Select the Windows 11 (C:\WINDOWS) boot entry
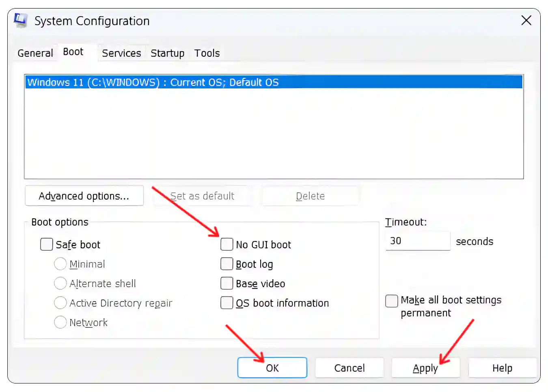Image resolution: width=548 pixels, height=392 pixels. [274, 82]
